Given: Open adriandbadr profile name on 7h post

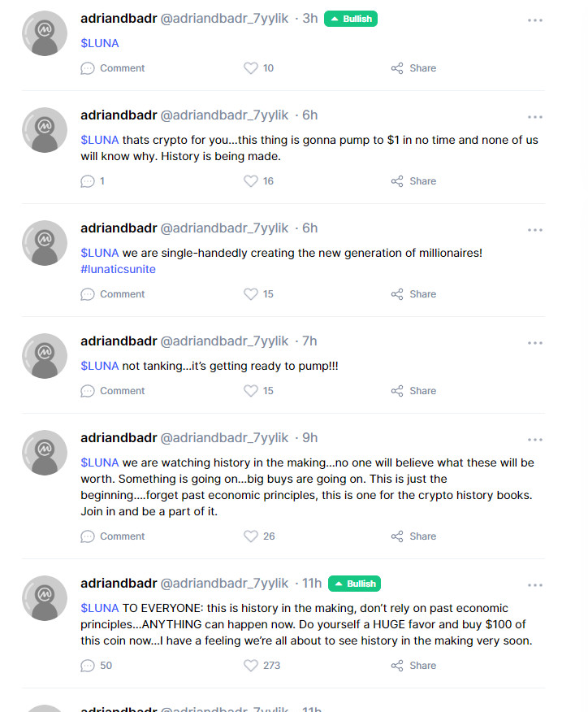Looking at the screenshot, I should coord(119,341).
